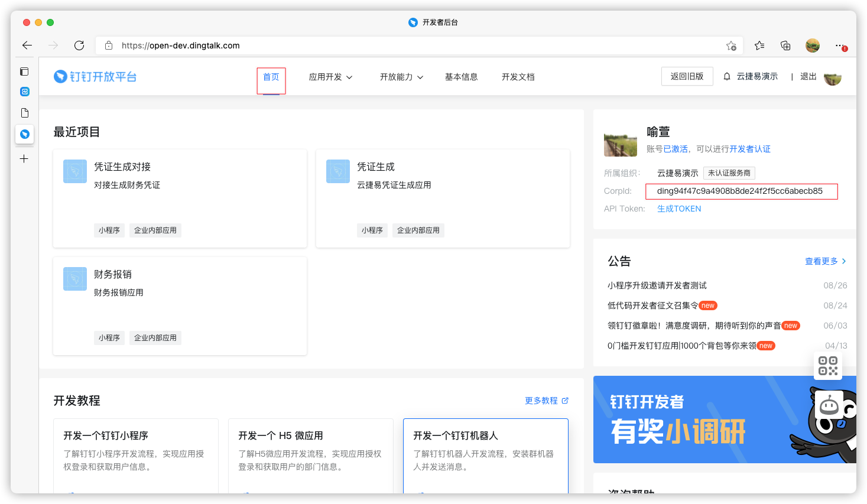
Task: Click the browser address bar URL
Action: (181, 45)
